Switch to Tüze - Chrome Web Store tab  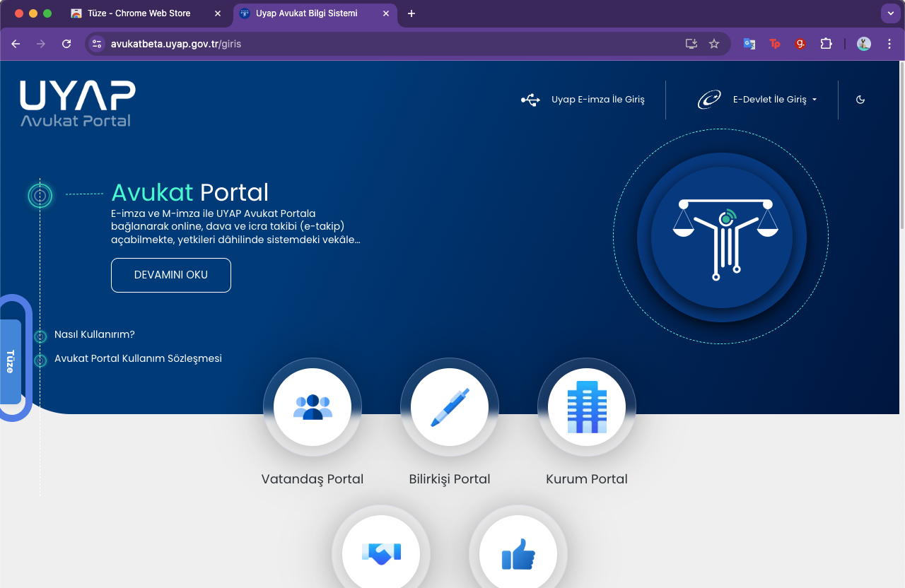(x=139, y=13)
